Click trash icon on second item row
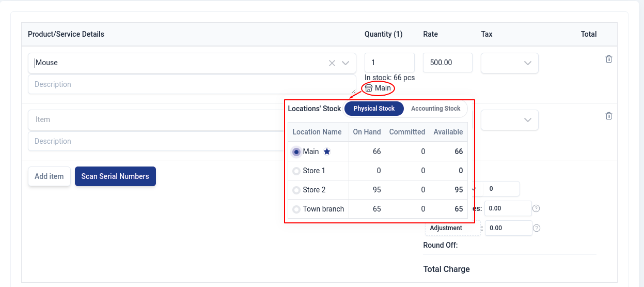Screen dimensions: 644x287 pos(608,116)
